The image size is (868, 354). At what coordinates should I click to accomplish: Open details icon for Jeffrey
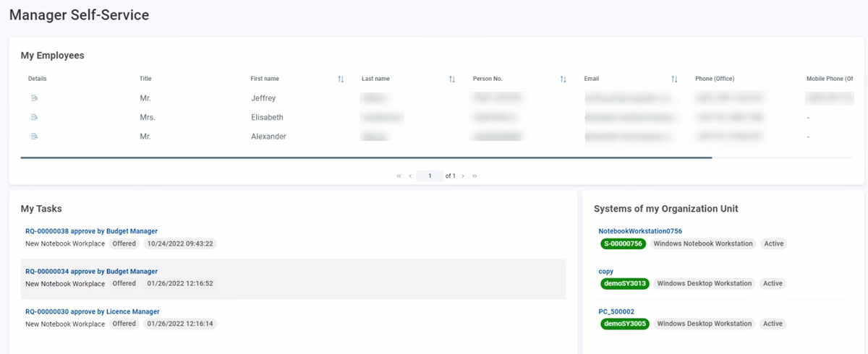34,98
